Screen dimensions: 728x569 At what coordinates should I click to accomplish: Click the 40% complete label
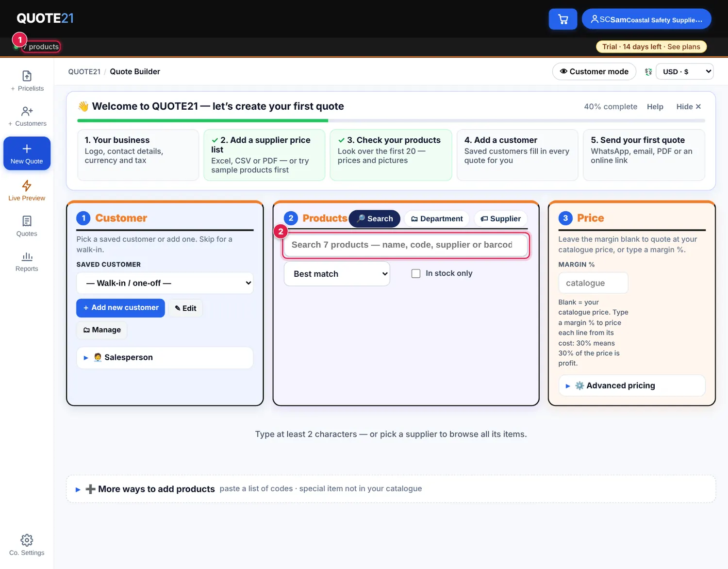pyautogui.click(x=611, y=106)
